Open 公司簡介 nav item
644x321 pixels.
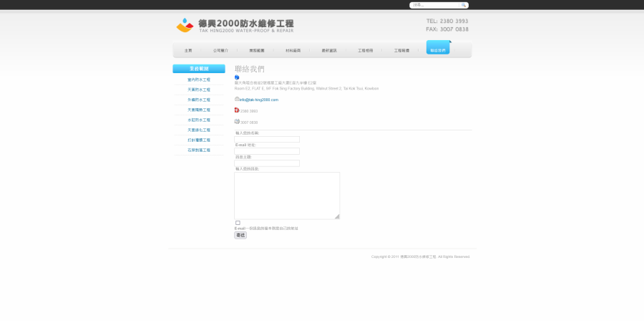tap(220, 51)
